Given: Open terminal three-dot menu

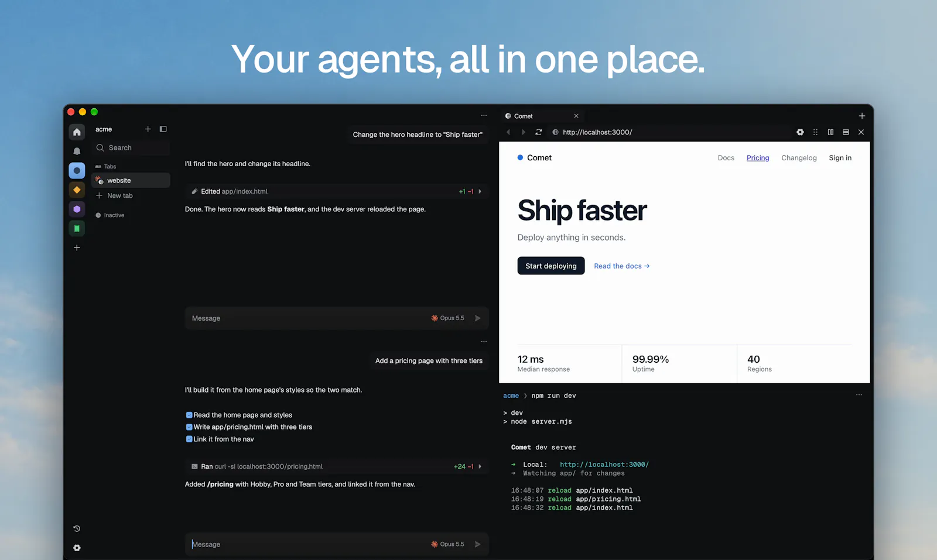Looking at the screenshot, I should pos(859,395).
